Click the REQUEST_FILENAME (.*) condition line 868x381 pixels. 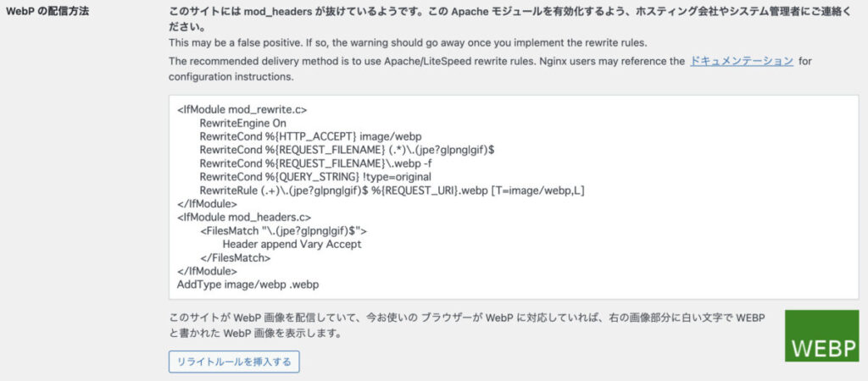pos(347,150)
